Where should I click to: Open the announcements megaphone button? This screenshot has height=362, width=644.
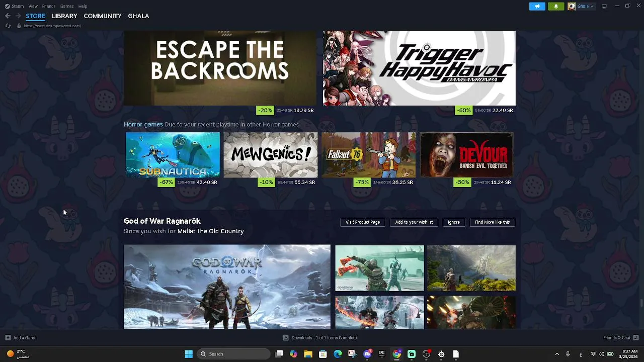537,6
